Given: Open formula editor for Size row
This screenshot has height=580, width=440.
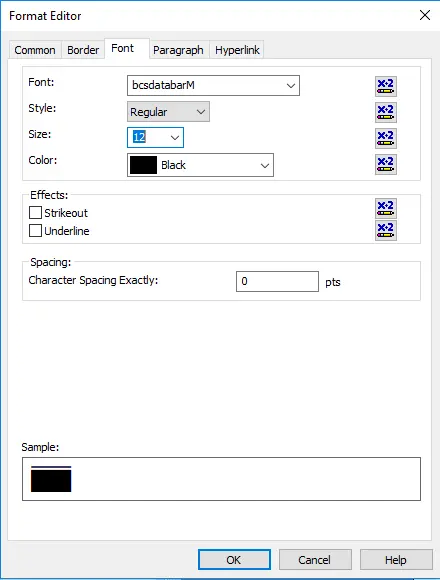Looking at the screenshot, I should (386, 138).
